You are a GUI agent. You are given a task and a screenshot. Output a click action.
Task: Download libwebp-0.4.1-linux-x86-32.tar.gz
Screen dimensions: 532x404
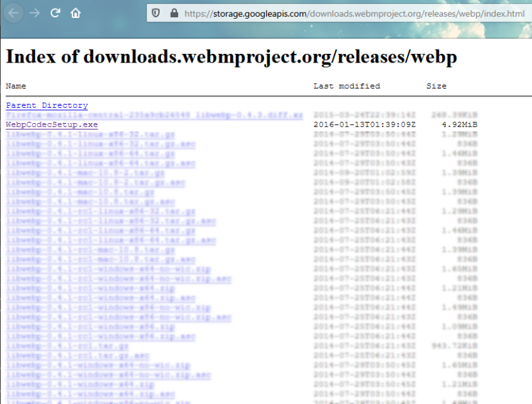tap(90, 134)
